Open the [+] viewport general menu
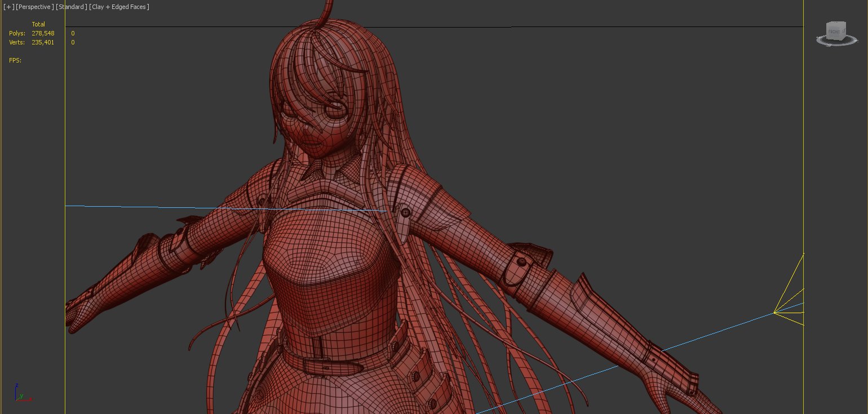 click(8, 7)
